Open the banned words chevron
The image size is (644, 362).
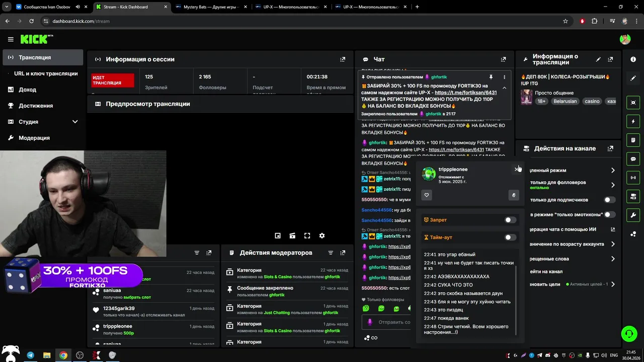[613, 259]
